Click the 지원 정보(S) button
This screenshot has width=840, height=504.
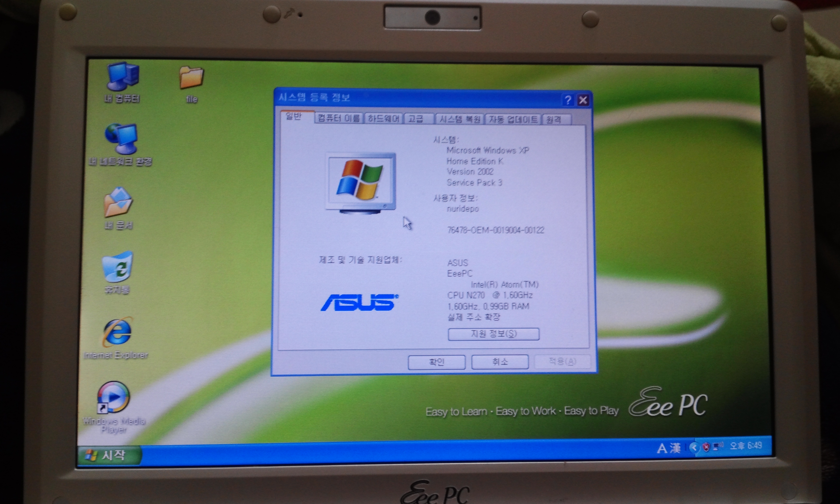pyautogui.click(x=494, y=334)
